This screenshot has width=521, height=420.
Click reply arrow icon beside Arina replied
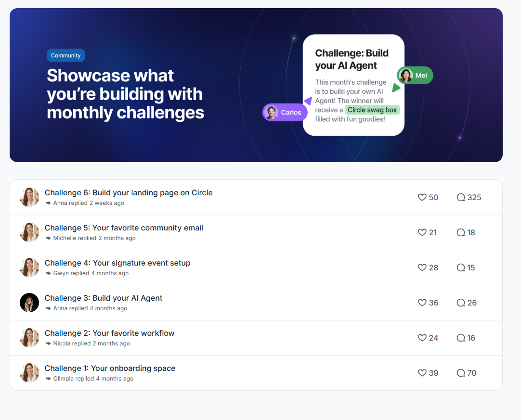click(x=48, y=308)
